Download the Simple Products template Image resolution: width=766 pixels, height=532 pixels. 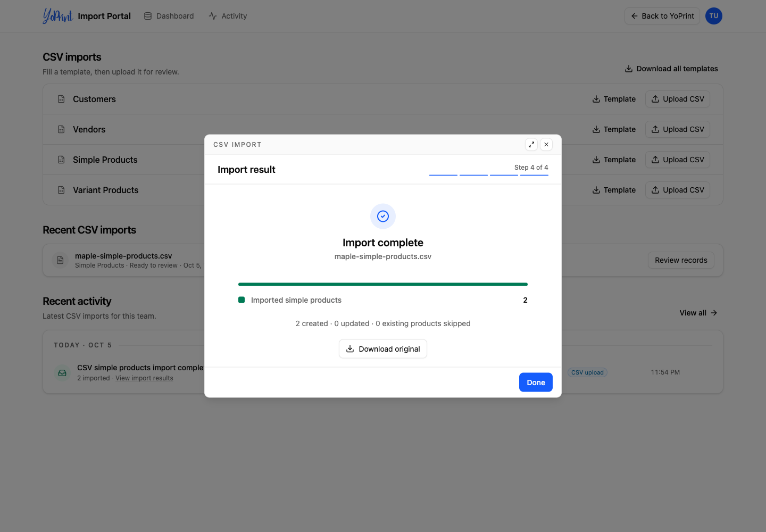point(614,160)
